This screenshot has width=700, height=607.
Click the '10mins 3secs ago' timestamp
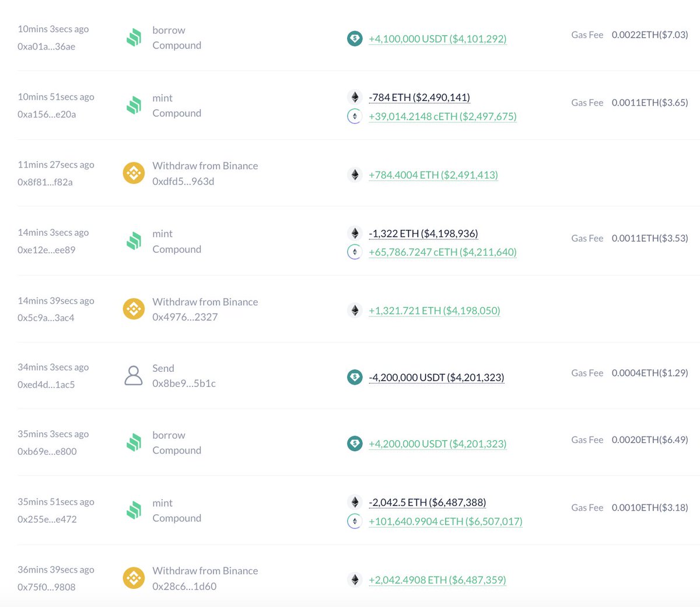click(53, 29)
